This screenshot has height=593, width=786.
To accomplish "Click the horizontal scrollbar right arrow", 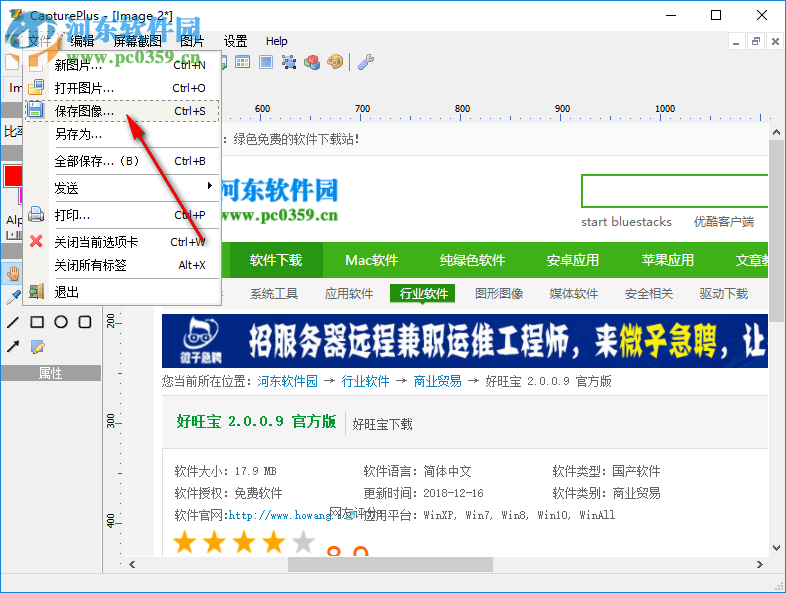I will [x=760, y=564].
